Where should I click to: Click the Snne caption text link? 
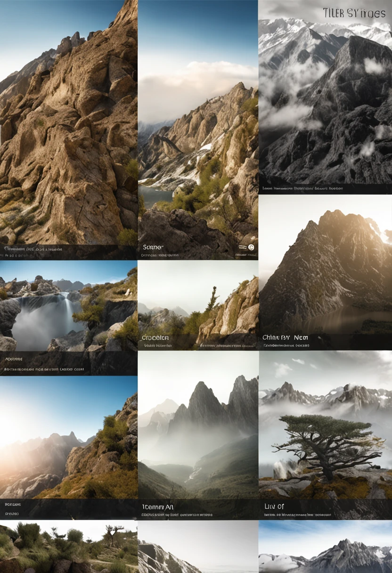pyautogui.click(x=152, y=247)
